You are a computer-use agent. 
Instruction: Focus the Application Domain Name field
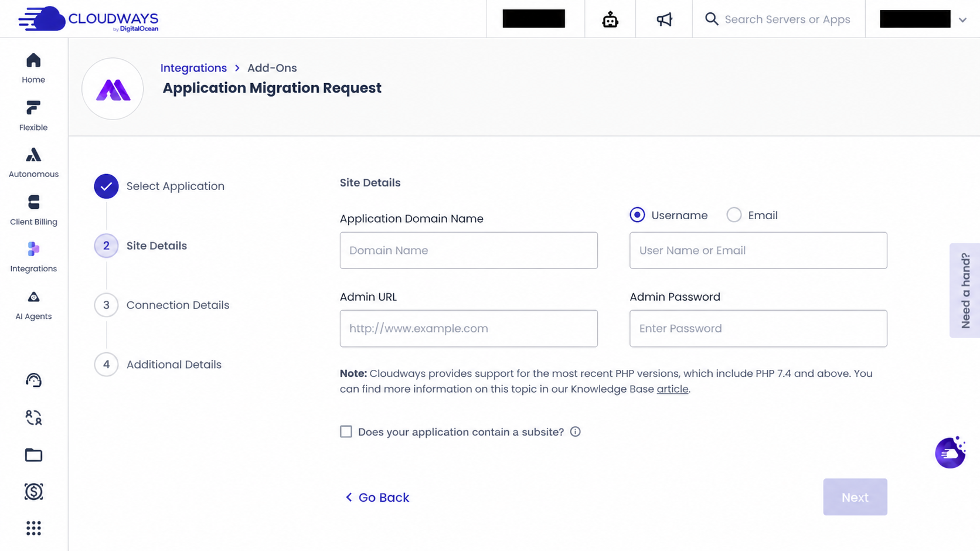tap(468, 250)
